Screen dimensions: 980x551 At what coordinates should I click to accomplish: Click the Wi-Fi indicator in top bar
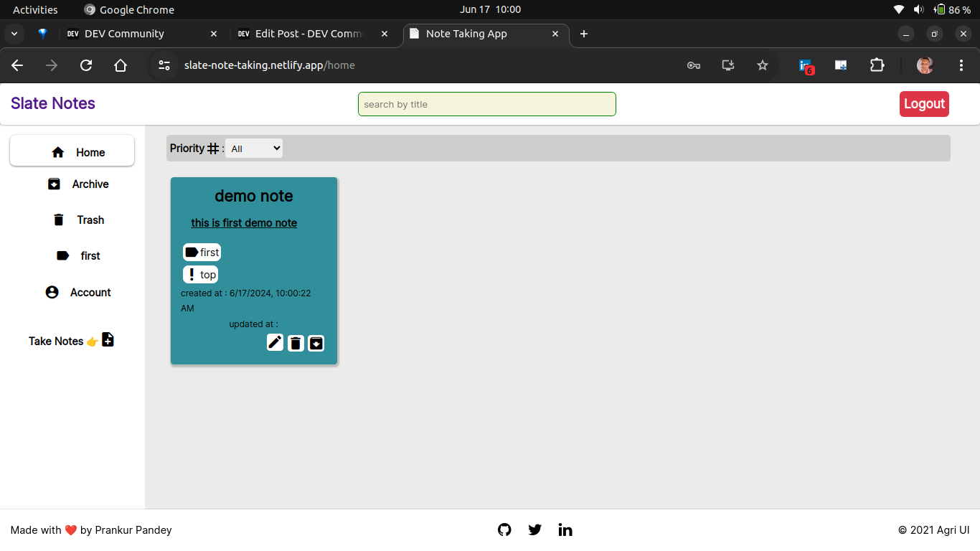point(899,9)
